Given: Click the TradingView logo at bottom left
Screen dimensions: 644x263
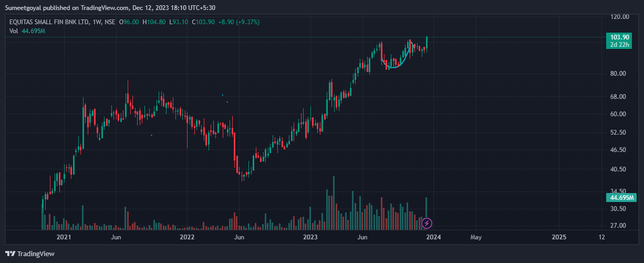Looking at the screenshot, I should (30, 254).
